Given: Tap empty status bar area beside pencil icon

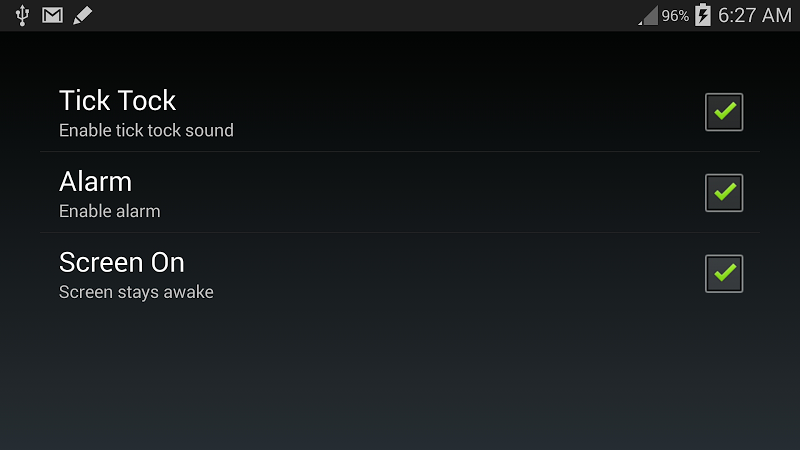Looking at the screenshot, I should 357,15.
